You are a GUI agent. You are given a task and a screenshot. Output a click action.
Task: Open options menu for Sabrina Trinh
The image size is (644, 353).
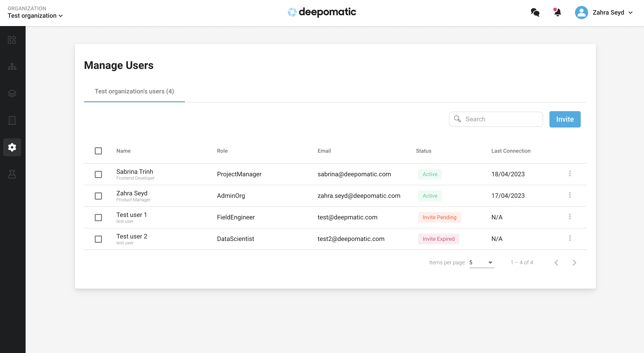[570, 173]
